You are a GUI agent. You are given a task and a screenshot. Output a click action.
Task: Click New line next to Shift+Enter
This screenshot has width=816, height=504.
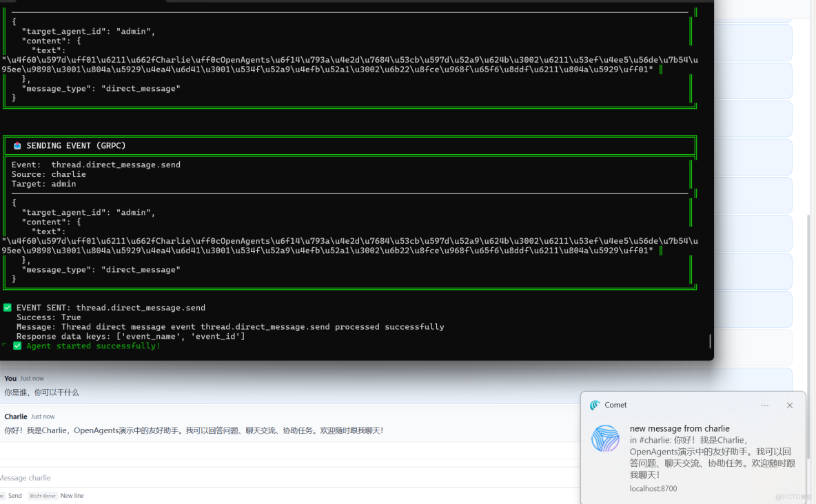72,495
